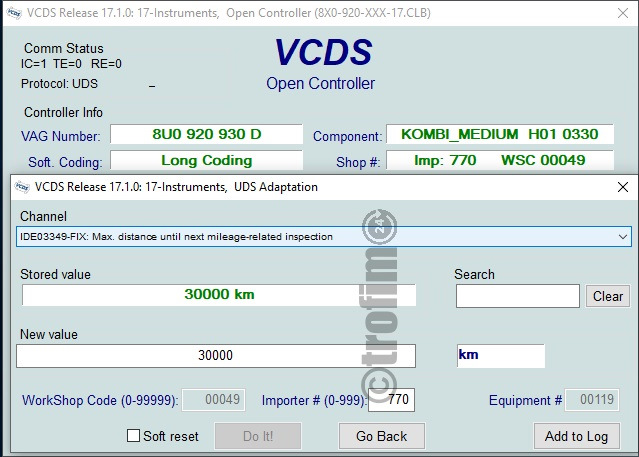The image size is (639, 457).
Task: Click the Soft reset label text
Action: (x=171, y=436)
